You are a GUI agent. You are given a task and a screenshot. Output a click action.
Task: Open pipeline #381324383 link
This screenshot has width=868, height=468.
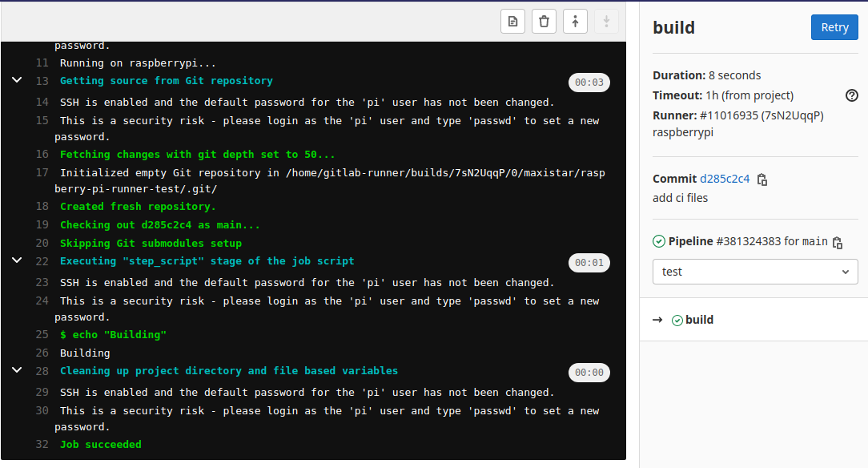(745, 241)
